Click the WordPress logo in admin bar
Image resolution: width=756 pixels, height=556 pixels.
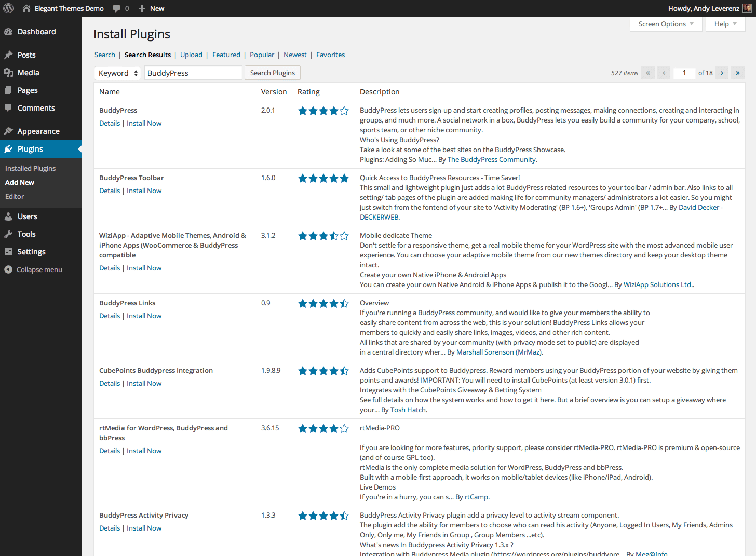click(x=8, y=8)
